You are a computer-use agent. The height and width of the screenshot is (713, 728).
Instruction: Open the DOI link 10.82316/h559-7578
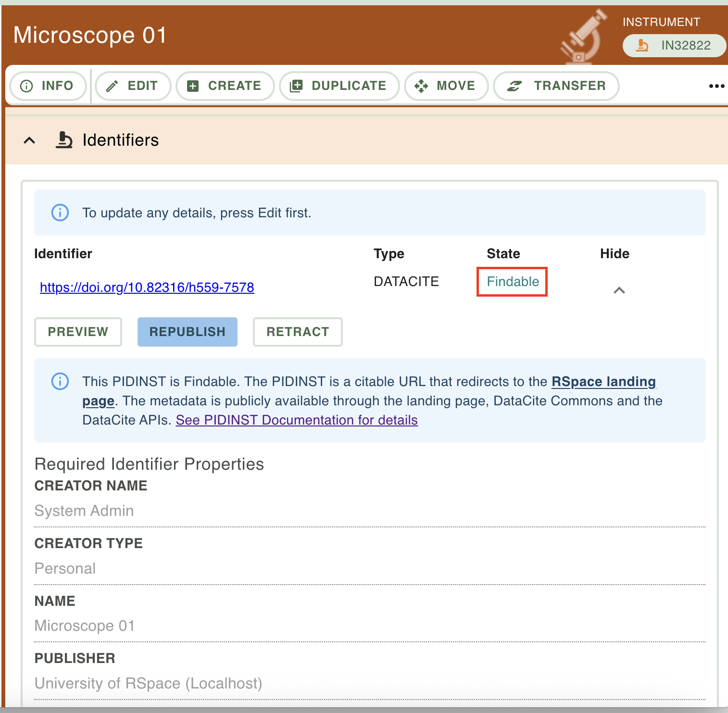pos(147,288)
